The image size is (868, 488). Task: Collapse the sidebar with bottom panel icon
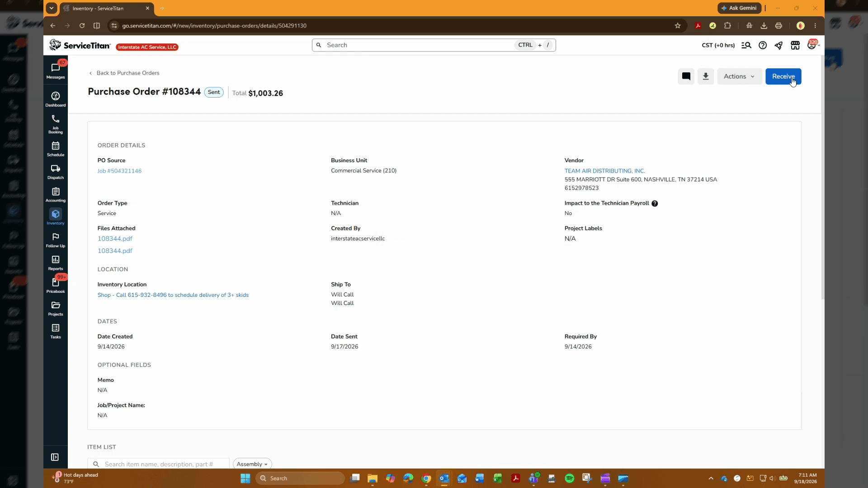pyautogui.click(x=55, y=457)
